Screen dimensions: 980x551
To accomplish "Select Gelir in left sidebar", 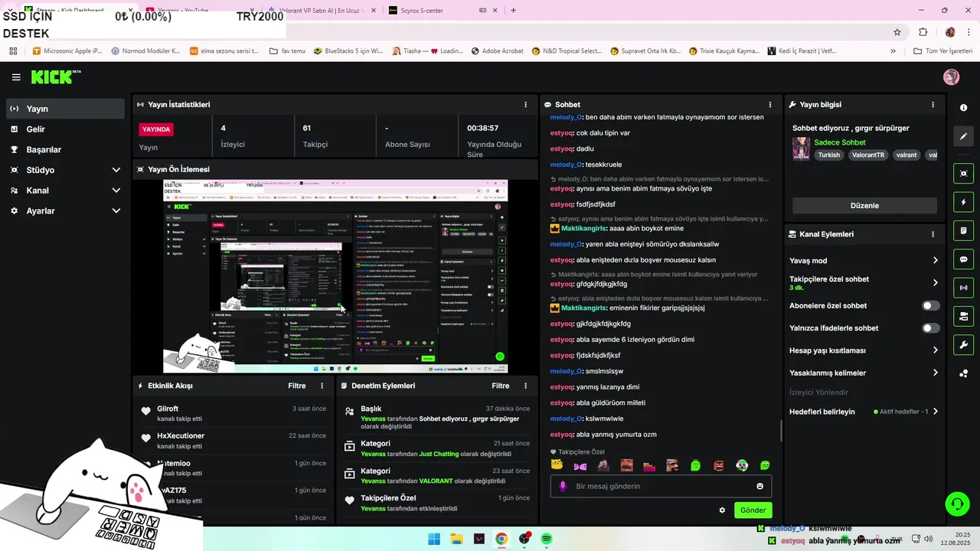I will pos(65,129).
